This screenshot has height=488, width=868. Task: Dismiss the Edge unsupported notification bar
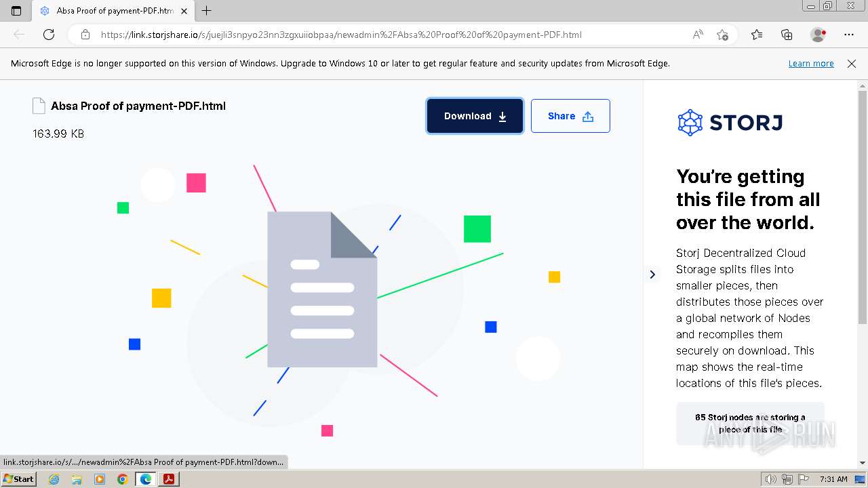click(852, 64)
